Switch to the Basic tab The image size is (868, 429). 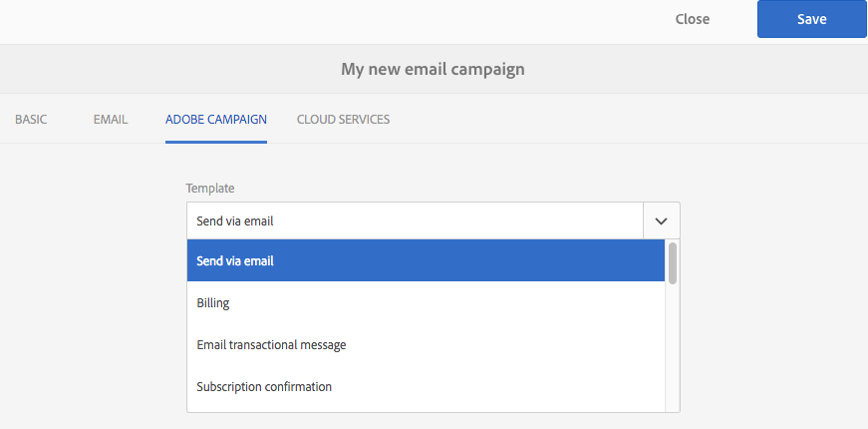click(x=31, y=119)
